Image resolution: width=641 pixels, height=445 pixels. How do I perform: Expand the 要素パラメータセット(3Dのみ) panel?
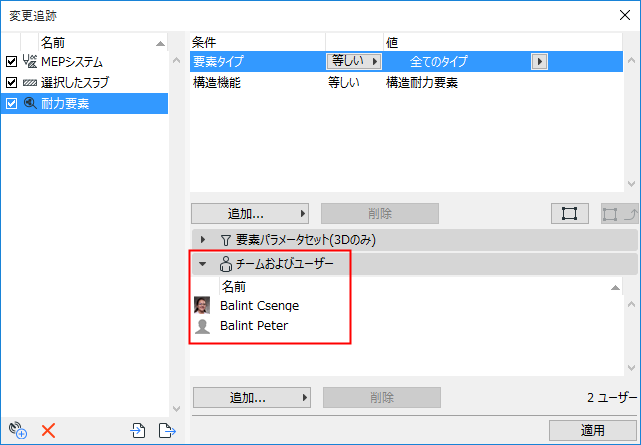203,239
